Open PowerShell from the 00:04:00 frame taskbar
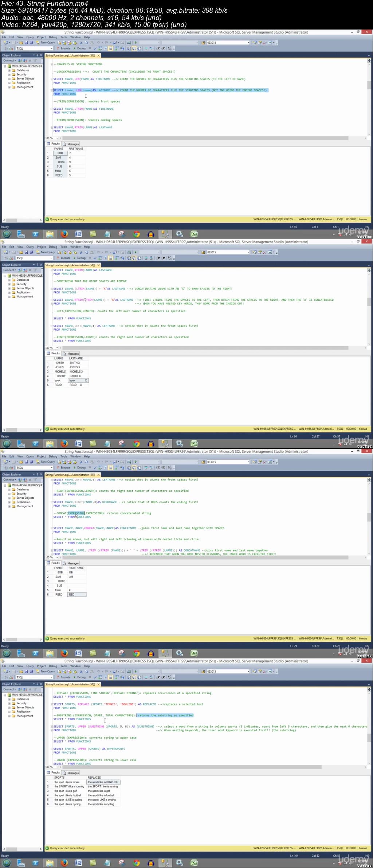This screenshot has height=868, width=373. (35, 234)
